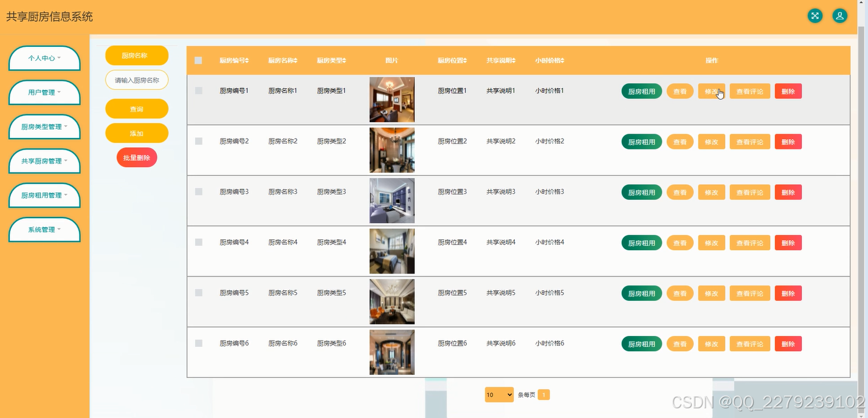Check the checkbox for 厨房编号1 row

coord(198,90)
